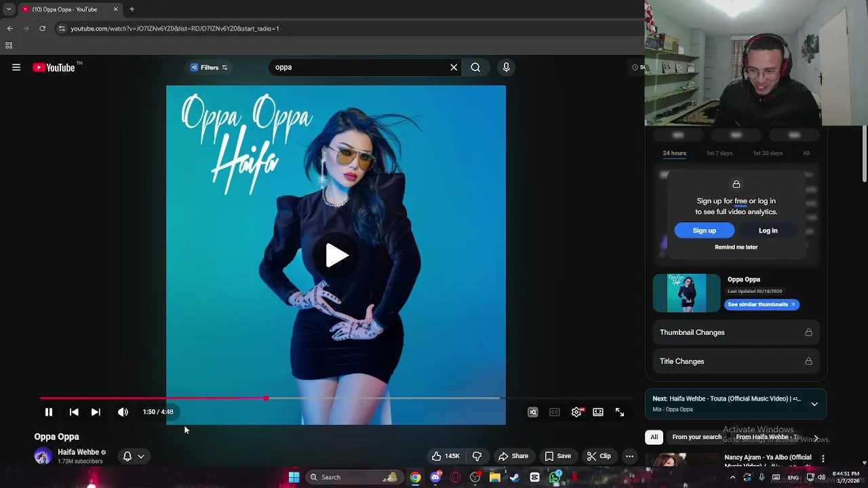The height and width of the screenshot is (488, 868).
Task: Expand the locked Title Changes section
Action: [736, 361]
